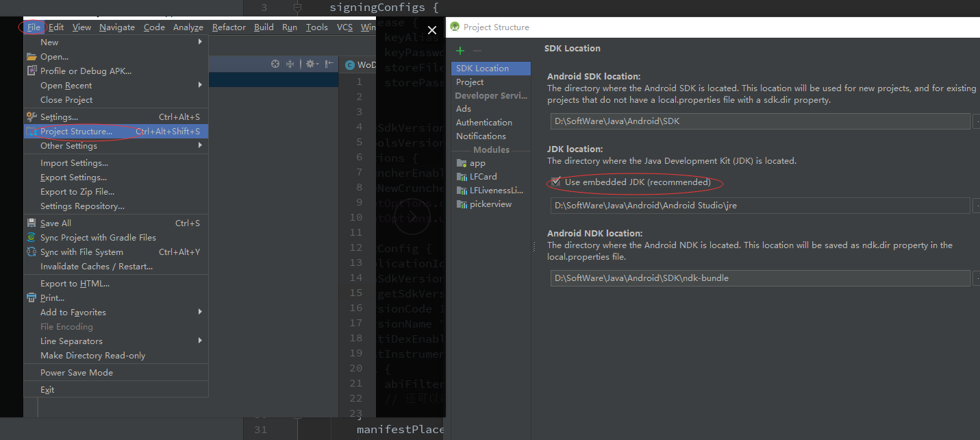Switch to the WoD... editor tab
Screen dimensions: 980x440
coord(360,64)
